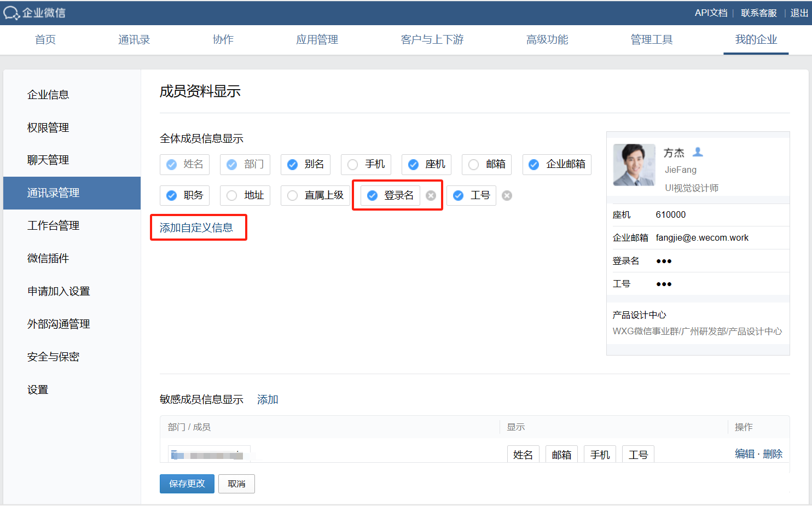Click the 取消 button

tap(236, 484)
